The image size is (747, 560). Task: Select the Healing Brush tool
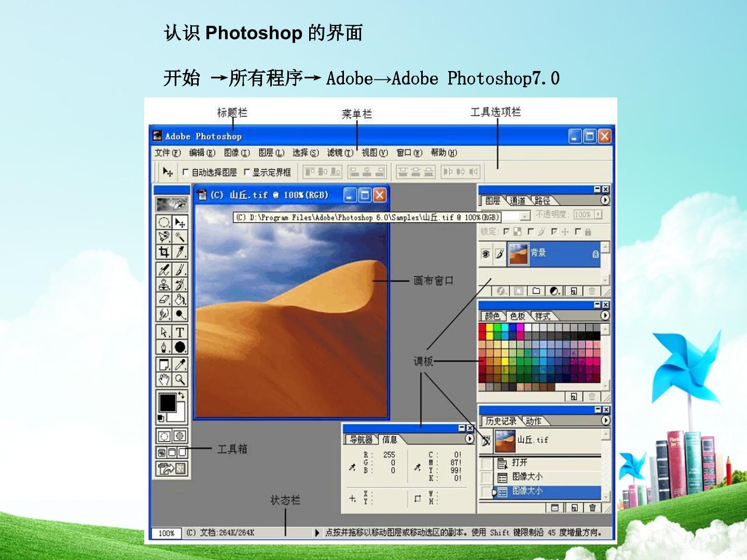point(164,270)
